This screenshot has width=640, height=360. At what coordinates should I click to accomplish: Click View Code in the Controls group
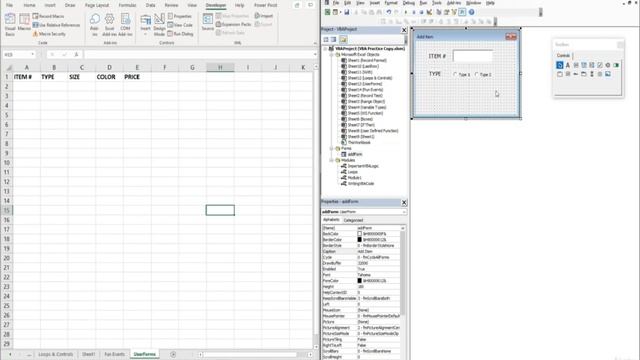pyautogui.click(x=180, y=25)
